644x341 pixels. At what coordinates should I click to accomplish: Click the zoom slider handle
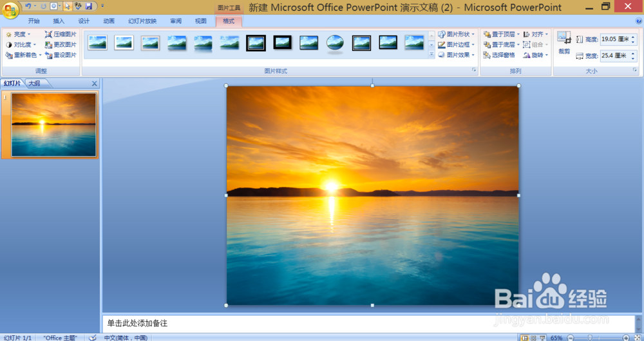tap(590, 338)
